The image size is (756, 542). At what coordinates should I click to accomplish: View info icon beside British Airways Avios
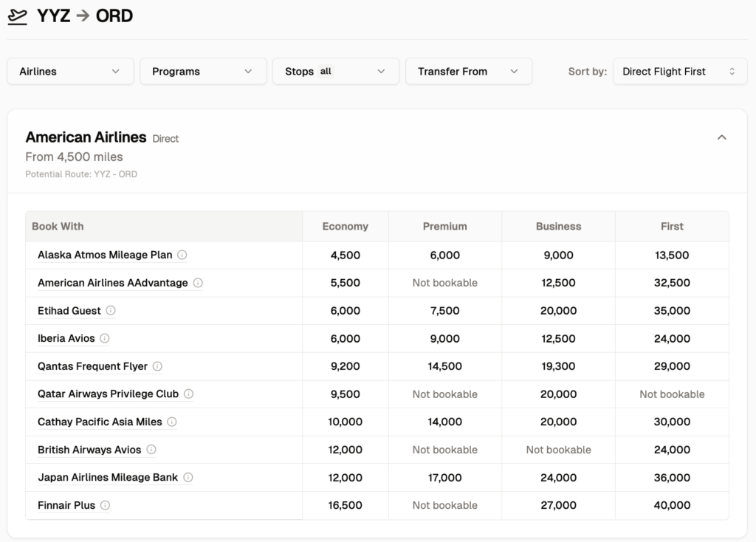pos(151,450)
